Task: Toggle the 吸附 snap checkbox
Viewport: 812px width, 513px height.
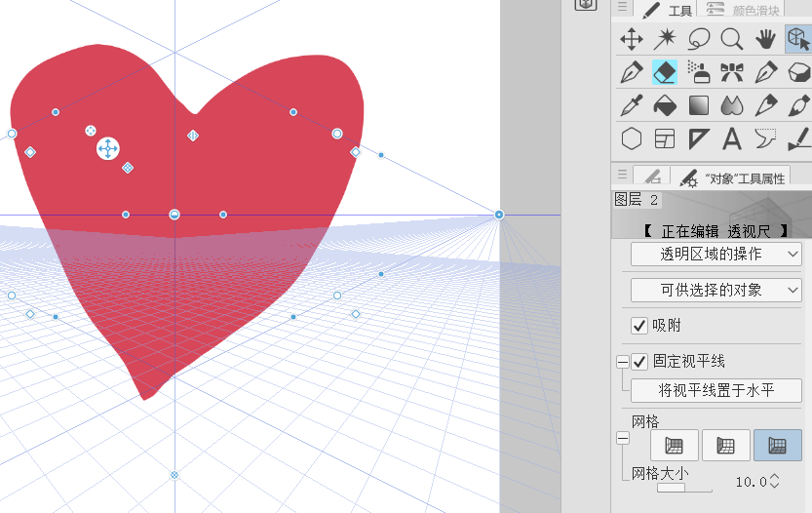Action: coord(639,325)
